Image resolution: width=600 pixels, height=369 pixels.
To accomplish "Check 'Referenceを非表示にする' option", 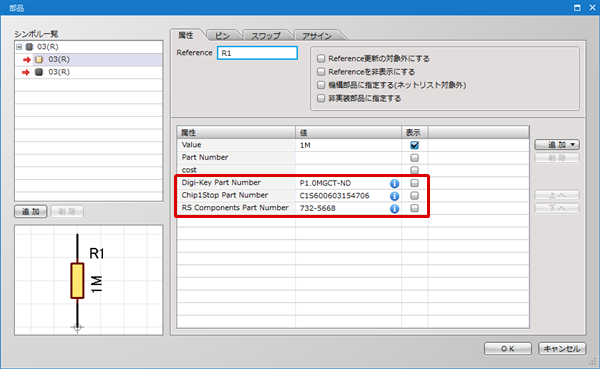I will (x=321, y=72).
